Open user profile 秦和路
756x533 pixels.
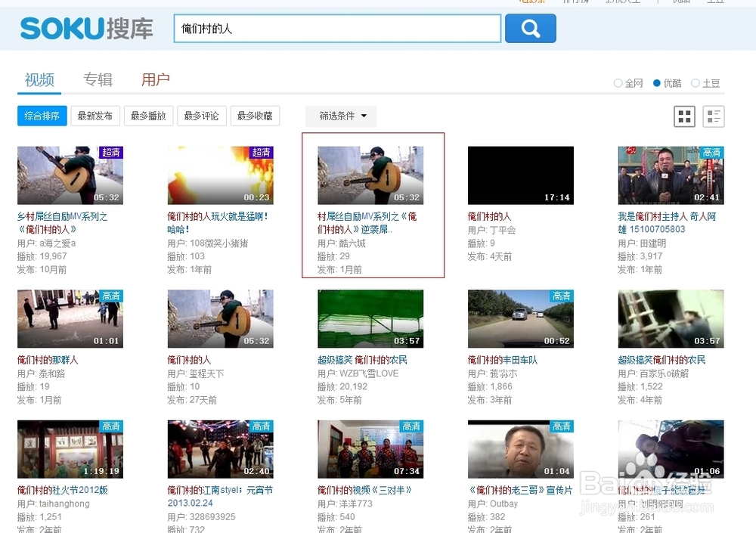[x=53, y=373]
